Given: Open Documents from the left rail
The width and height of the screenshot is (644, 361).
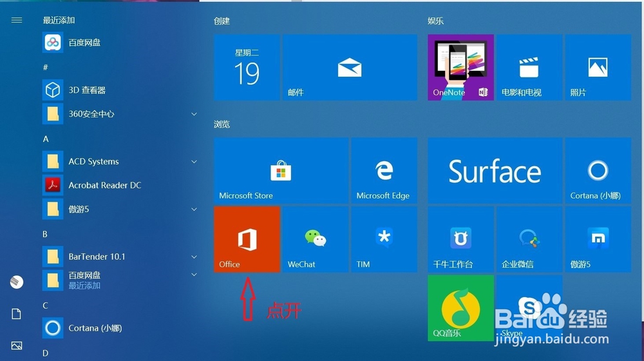Looking at the screenshot, I should tap(17, 314).
